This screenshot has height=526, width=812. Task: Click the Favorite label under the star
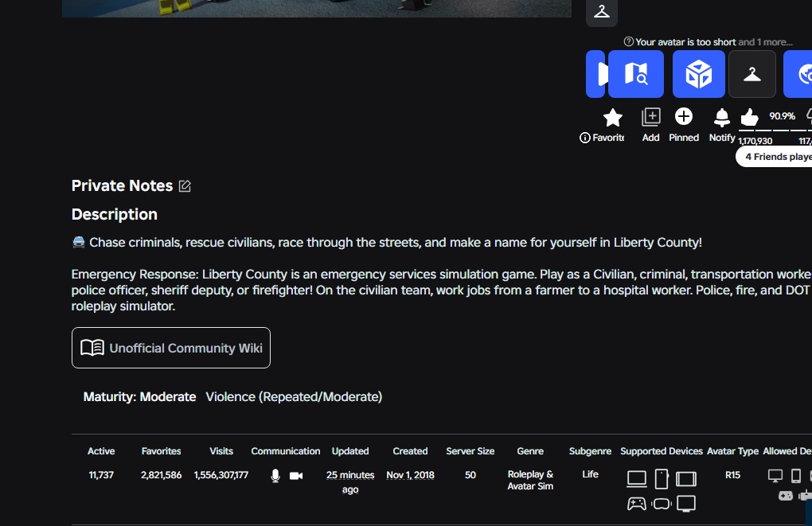point(608,138)
